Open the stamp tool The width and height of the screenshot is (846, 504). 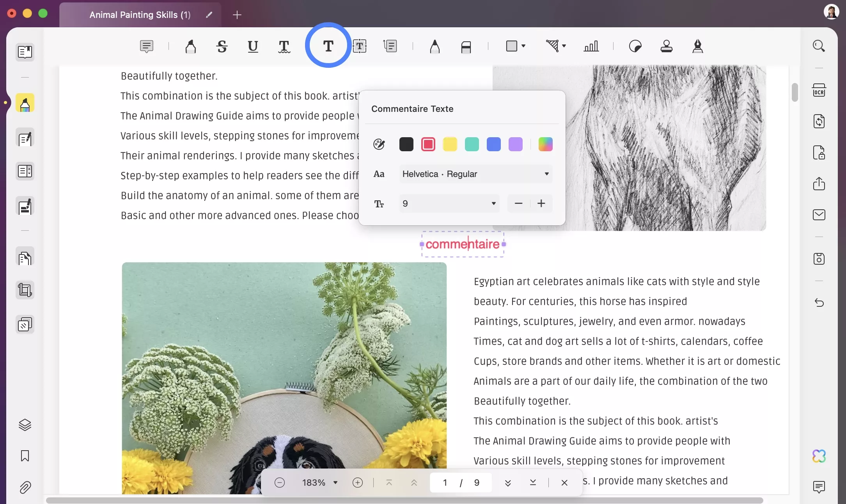(667, 46)
